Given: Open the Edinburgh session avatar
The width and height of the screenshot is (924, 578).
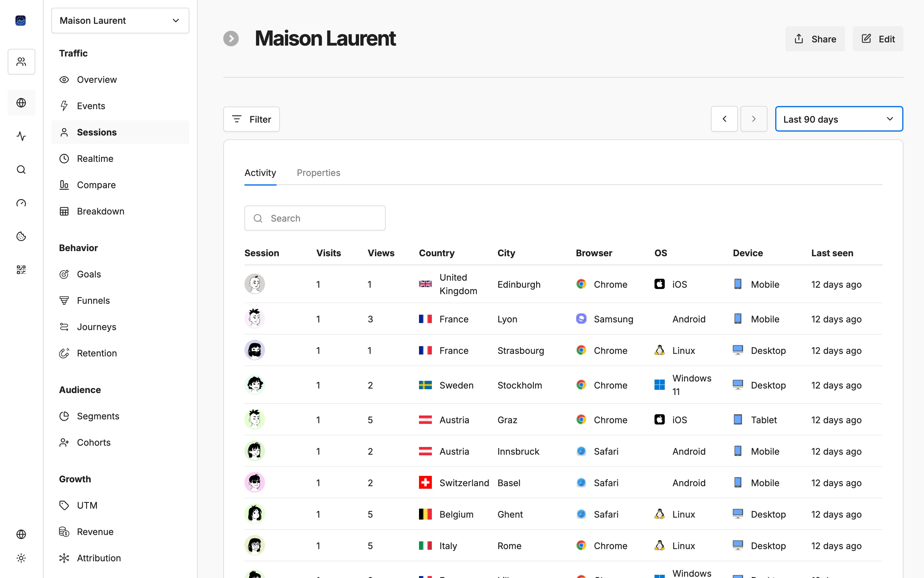Looking at the screenshot, I should click(255, 284).
